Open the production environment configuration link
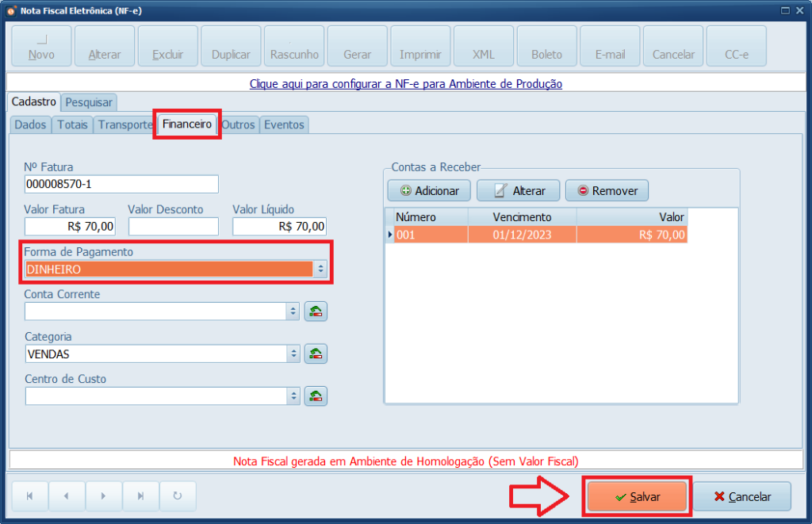 pos(406,84)
